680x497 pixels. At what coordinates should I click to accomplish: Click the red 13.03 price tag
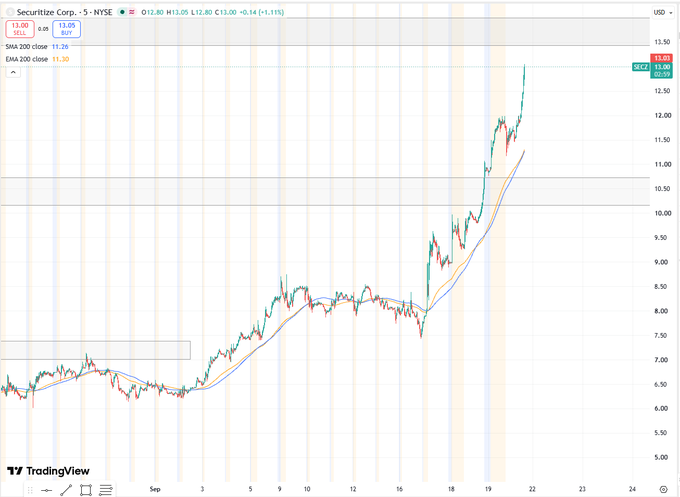[x=662, y=58]
